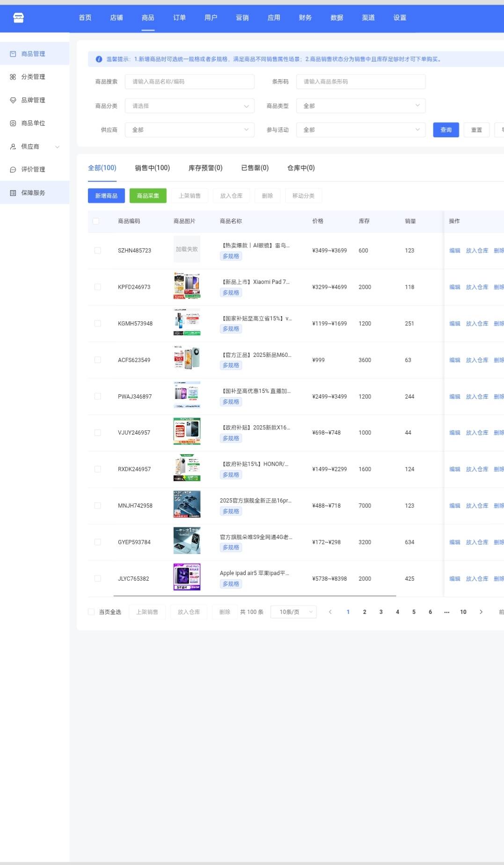This screenshot has width=504, height=865.
Task: Open the 加载失败 image placeholder
Action: tap(187, 249)
